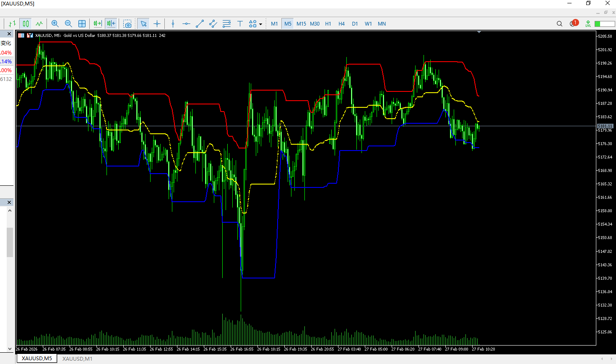Image resolution: width=616 pixels, height=364 pixels.
Task: Click the chart shift triangle marker
Action: (x=479, y=32)
